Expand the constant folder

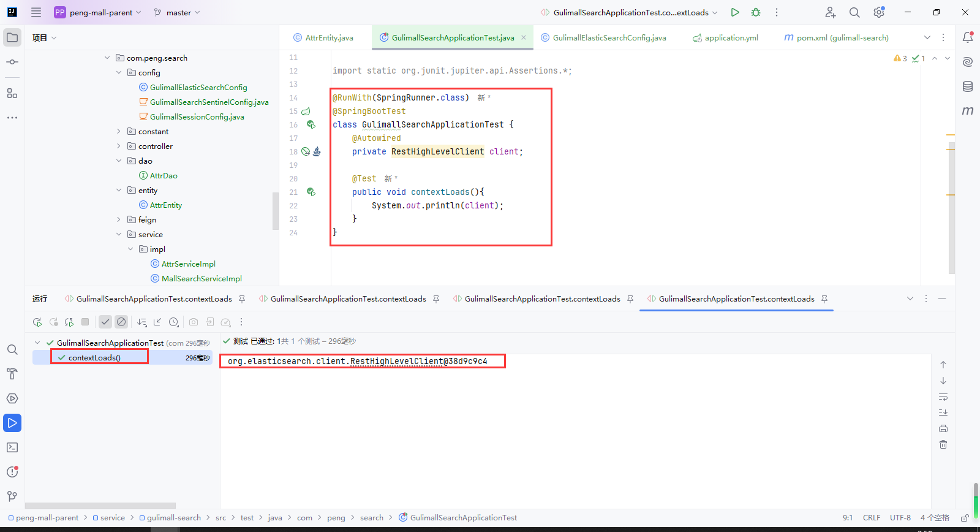119,132
